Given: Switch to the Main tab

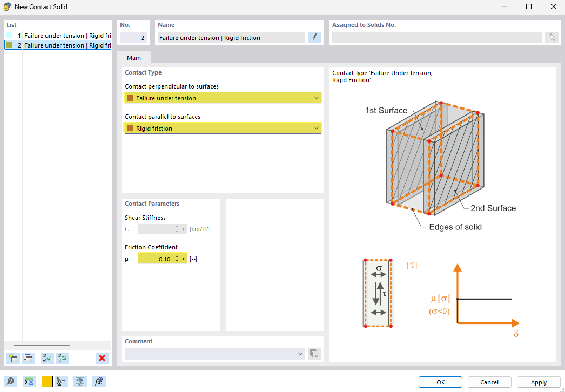Looking at the screenshot, I should click(133, 57).
